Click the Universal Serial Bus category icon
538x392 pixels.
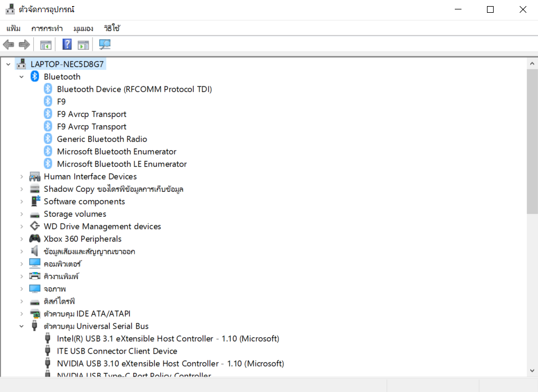point(34,326)
